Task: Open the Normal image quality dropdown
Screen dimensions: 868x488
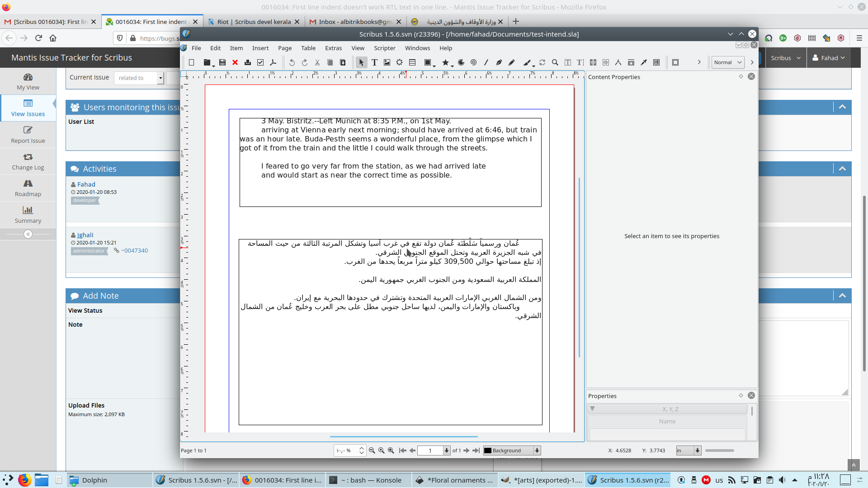Action: [x=728, y=62]
